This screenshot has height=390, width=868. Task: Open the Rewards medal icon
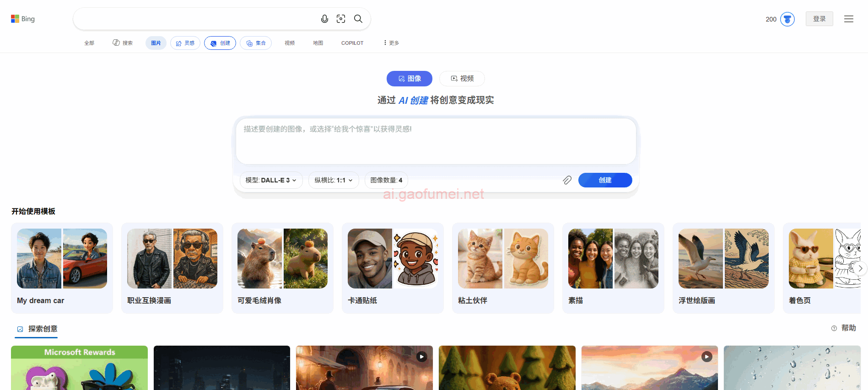(787, 19)
